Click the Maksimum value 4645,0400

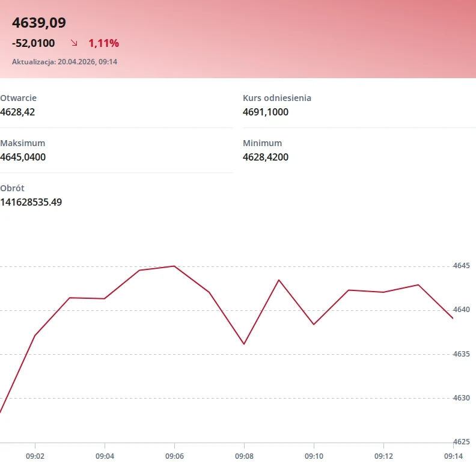tap(23, 157)
